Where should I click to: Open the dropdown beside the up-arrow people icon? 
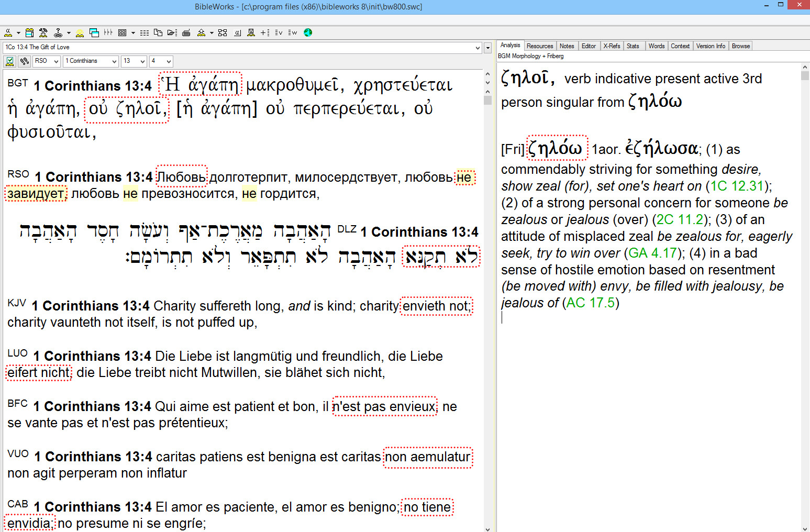point(212,32)
